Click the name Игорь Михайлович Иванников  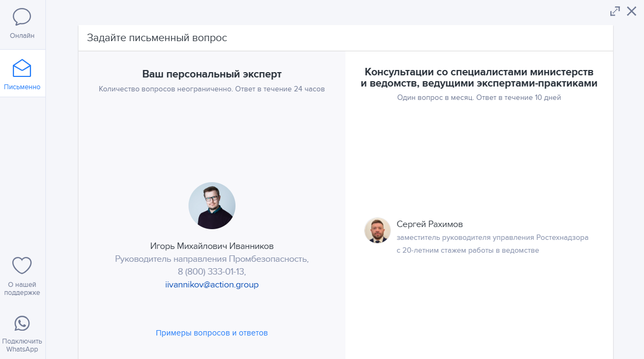tap(212, 246)
